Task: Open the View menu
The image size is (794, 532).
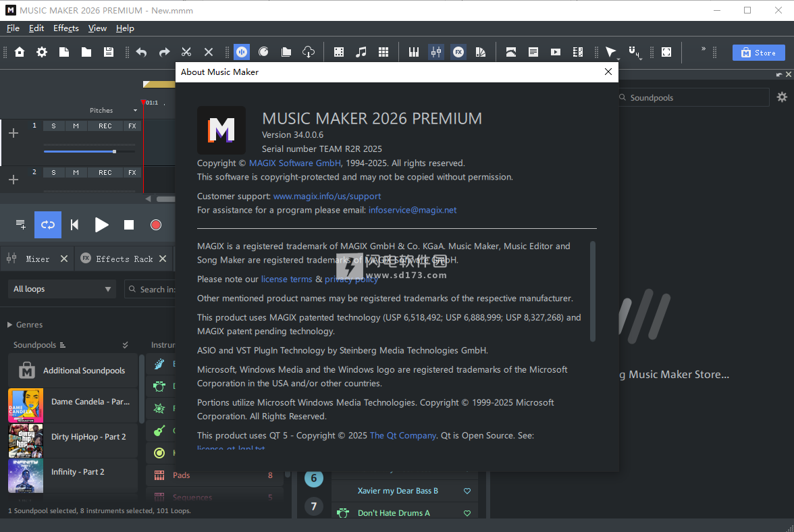Action: [x=97, y=28]
